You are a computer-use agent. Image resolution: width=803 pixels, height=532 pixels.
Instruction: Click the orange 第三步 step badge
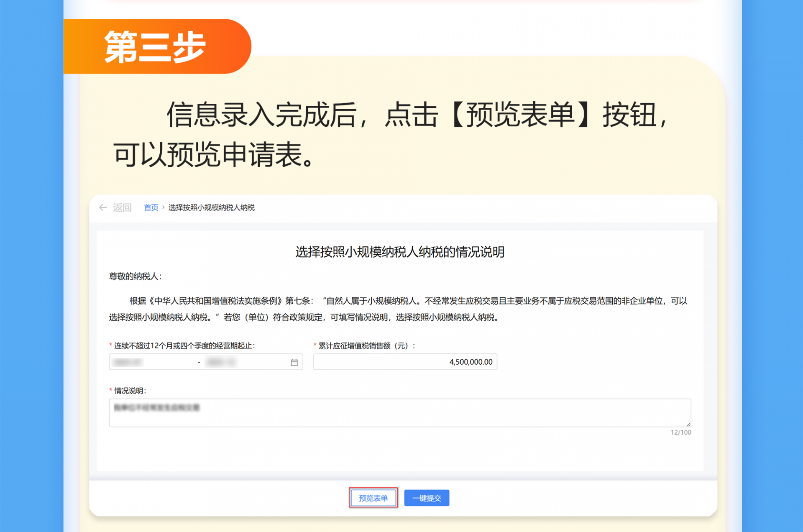(x=155, y=46)
